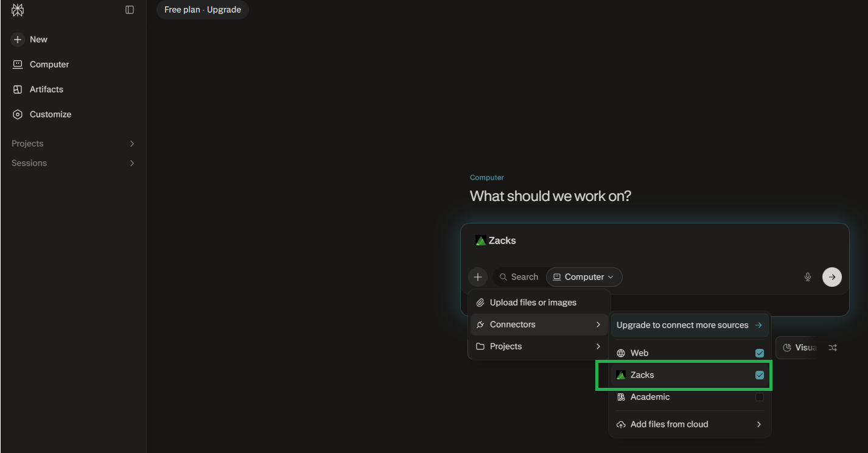
Task: Click the Zacks logo in connectors list
Action: [x=621, y=375]
